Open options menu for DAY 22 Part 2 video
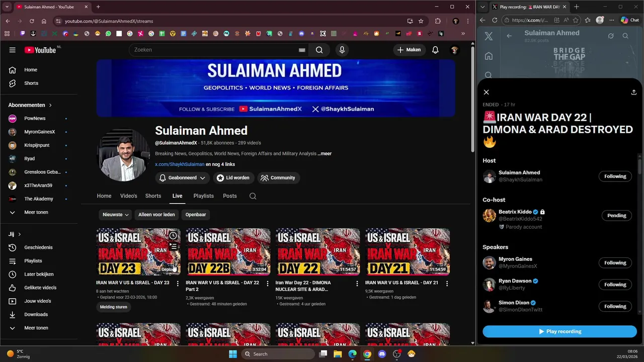The height and width of the screenshot is (362, 644). click(x=267, y=284)
